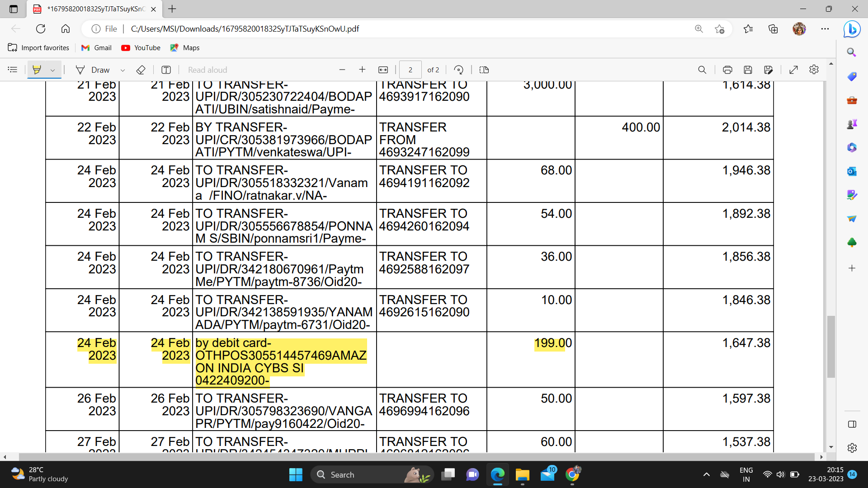Click the vertical scrollbar thumb
This screenshot has height=488, width=868.
pos(831,347)
